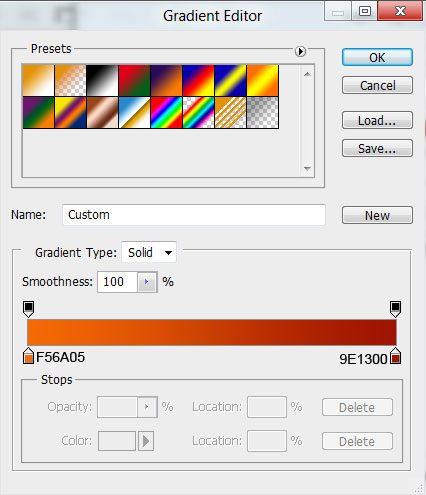Pick the transparent stripes gradient preset

[230, 113]
